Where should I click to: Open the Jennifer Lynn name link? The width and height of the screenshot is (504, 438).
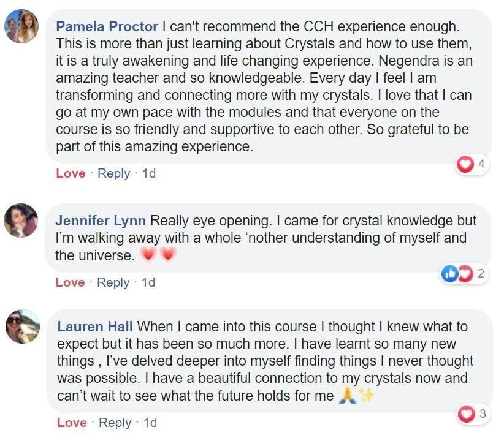click(x=101, y=221)
